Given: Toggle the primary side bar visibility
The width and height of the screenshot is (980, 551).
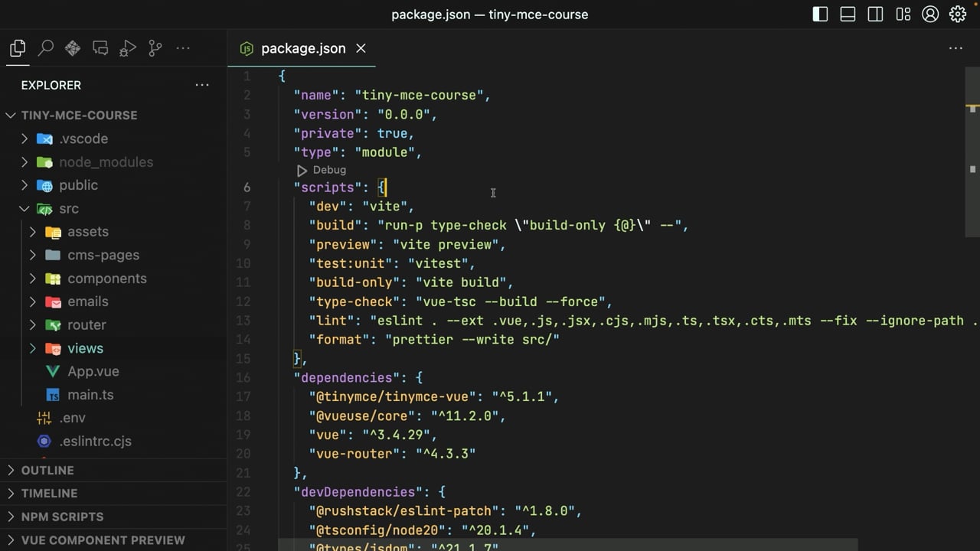Looking at the screenshot, I should [820, 14].
